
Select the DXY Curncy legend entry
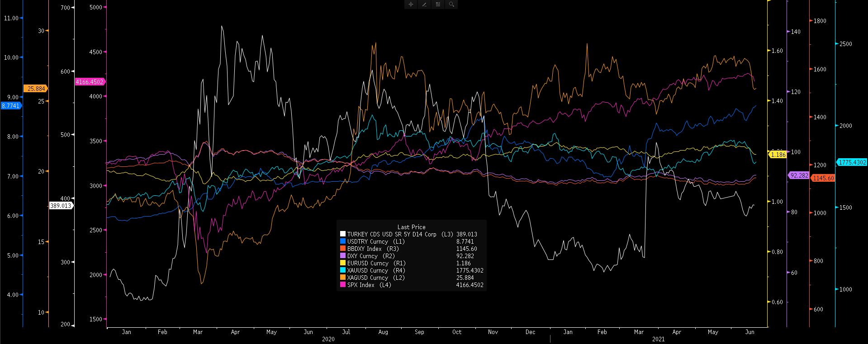369,256
